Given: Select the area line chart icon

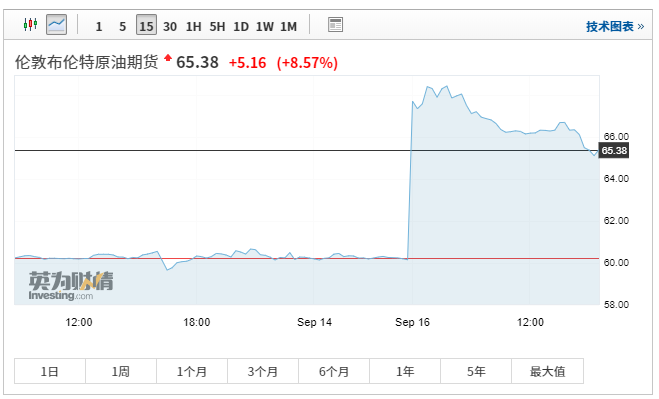Looking at the screenshot, I should [x=56, y=24].
